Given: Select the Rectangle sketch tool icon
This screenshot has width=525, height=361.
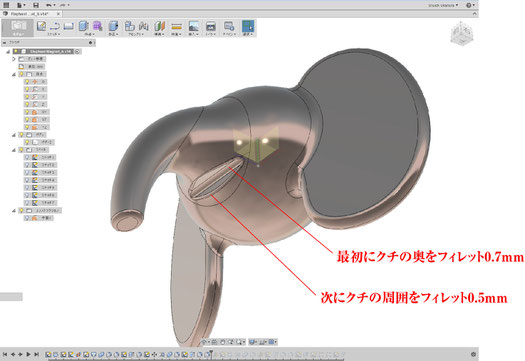Looking at the screenshot, I should click(69, 26).
